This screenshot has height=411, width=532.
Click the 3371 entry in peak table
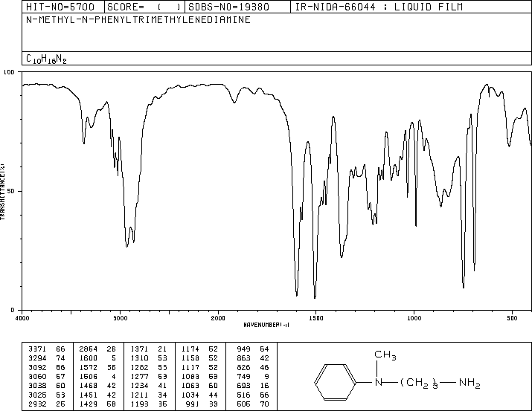pyautogui.click(x=36, y=347)
